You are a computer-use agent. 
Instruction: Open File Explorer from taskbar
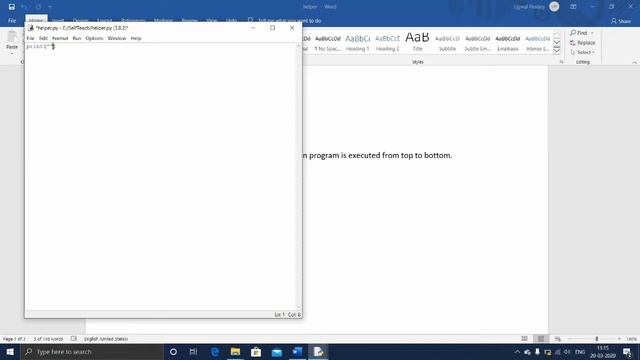click(235, 351)
